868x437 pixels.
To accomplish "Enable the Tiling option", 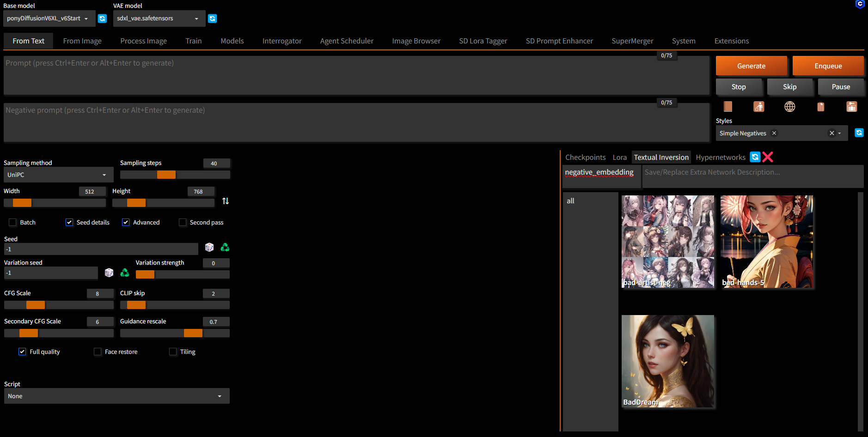I will click(173, 352).
